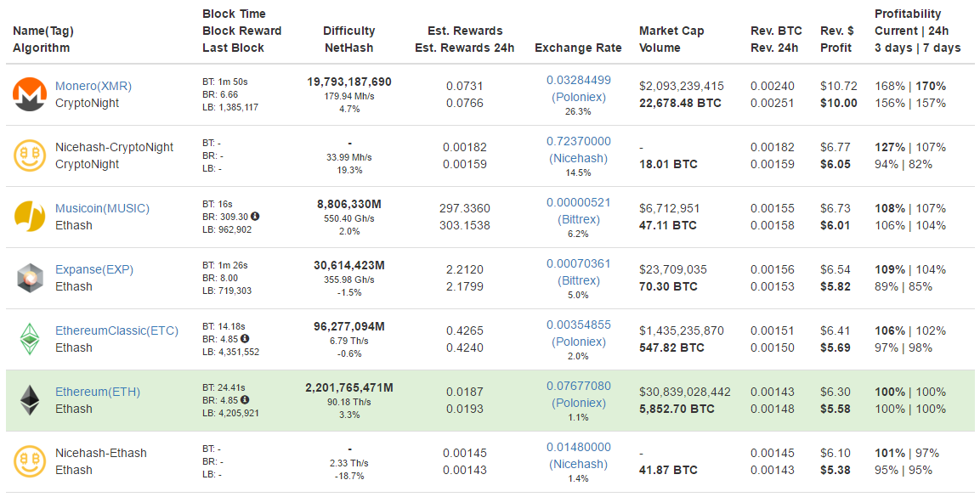Select Ethereum revenue $6.30

(x=835, y=393)
